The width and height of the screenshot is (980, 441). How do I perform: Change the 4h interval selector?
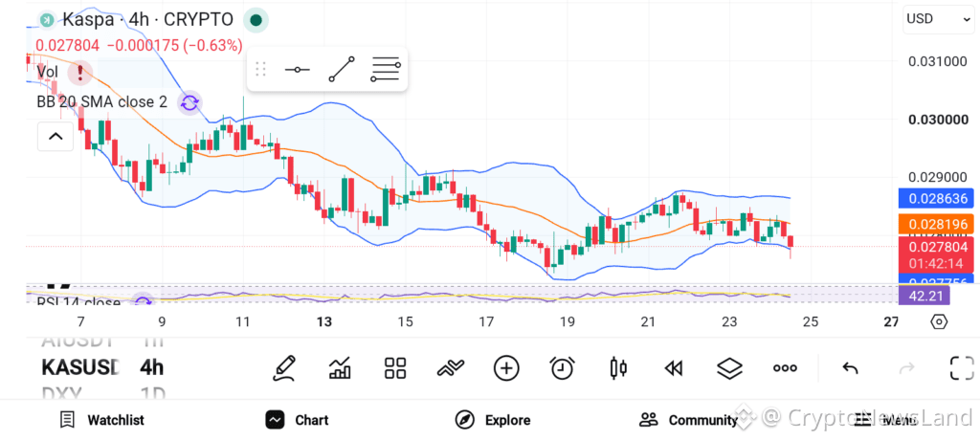[x=152, y=368]
